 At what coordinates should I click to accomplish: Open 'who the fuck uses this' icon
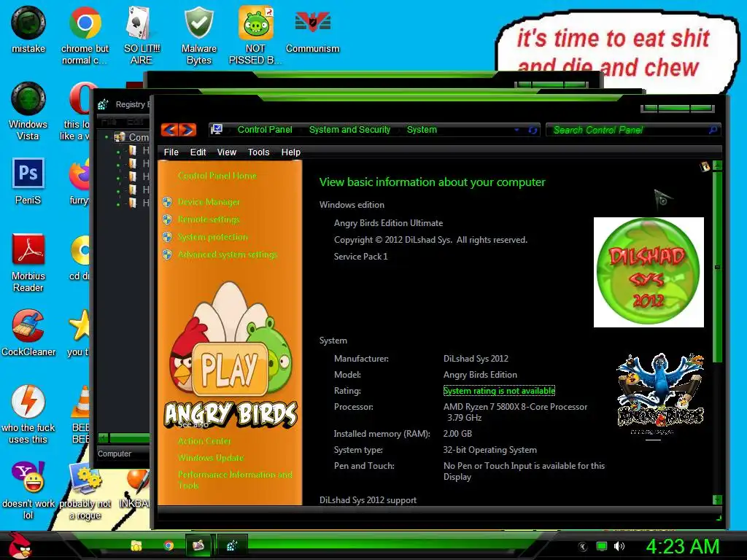(x=28, y=415)
